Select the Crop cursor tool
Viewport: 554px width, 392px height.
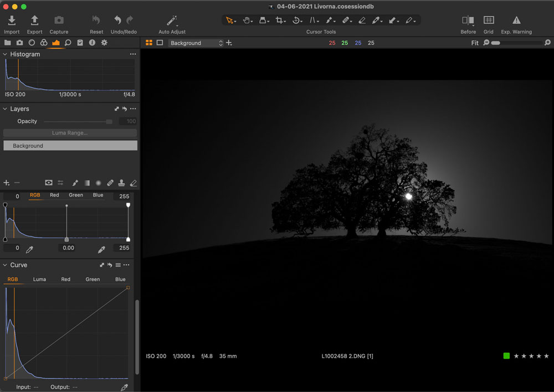(x=280, y=20)
